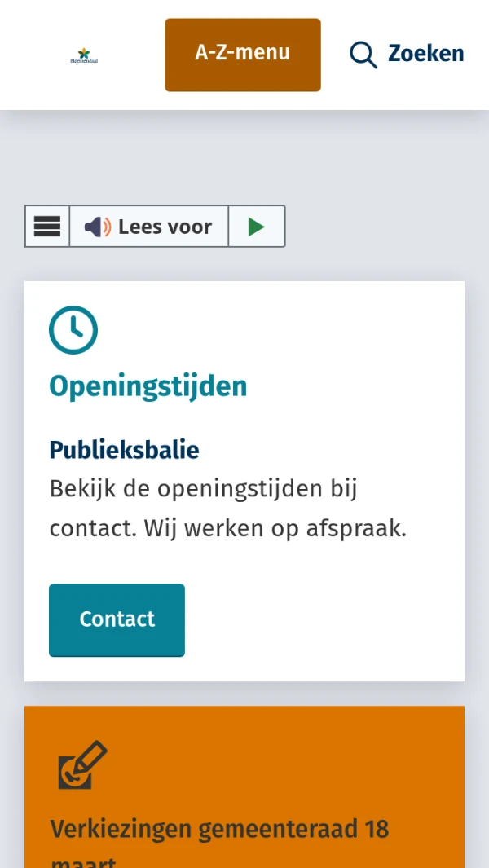The height and width of the screenshot is (868, 489).
Task: Click the orange election card background
Action: pos(326,758)
